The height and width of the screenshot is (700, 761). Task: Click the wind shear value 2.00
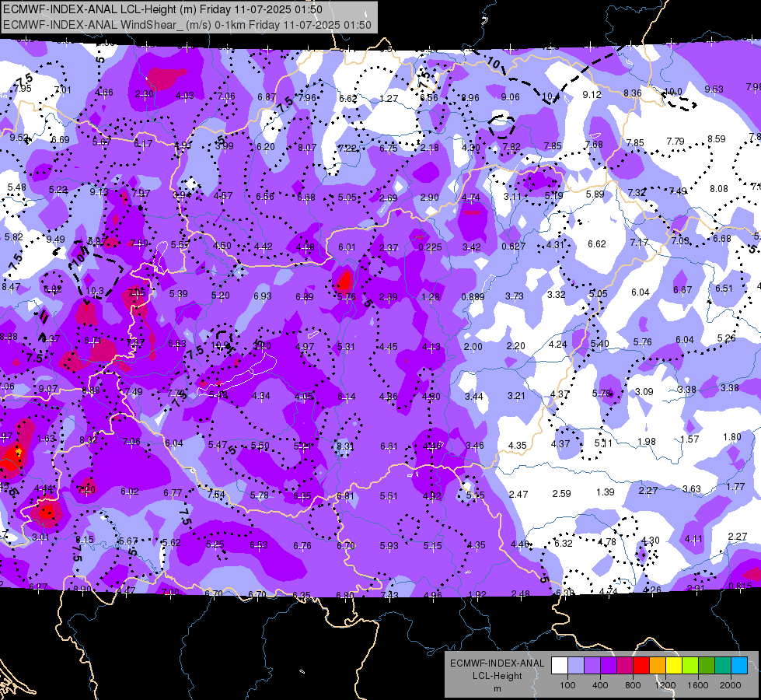point(473,346)
